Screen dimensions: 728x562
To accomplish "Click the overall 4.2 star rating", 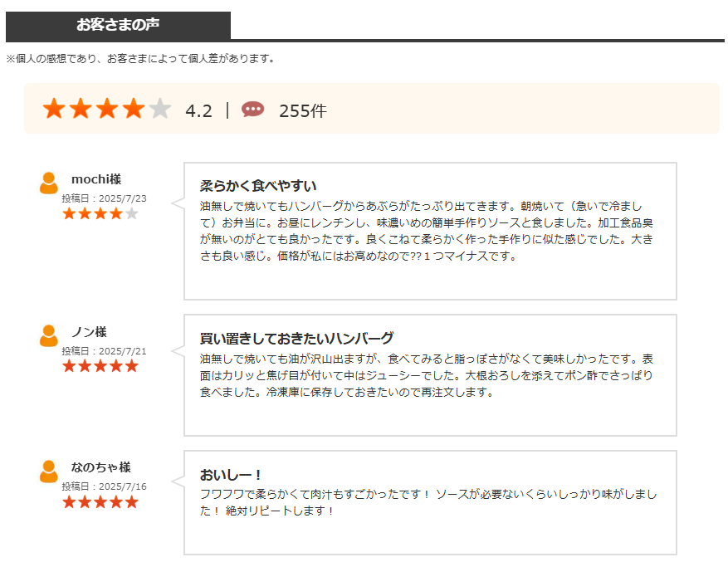I will pyautogui.click(x=107, y=108).
